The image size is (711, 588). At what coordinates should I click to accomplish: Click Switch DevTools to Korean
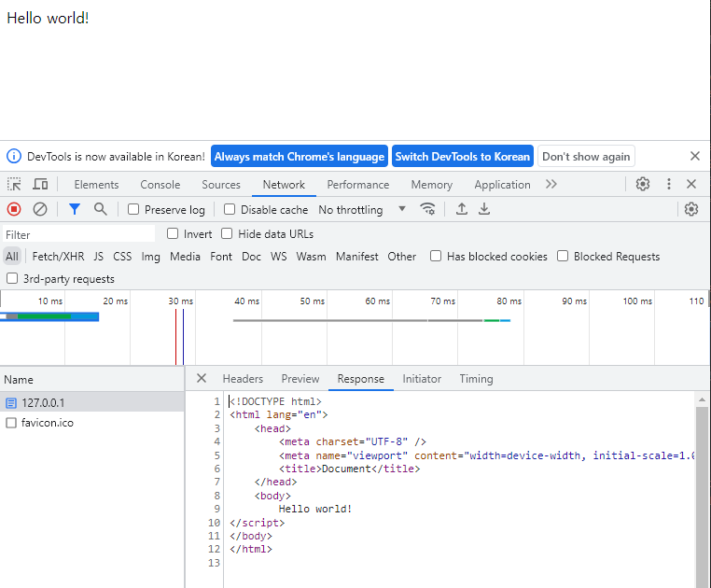click(463, 156)
